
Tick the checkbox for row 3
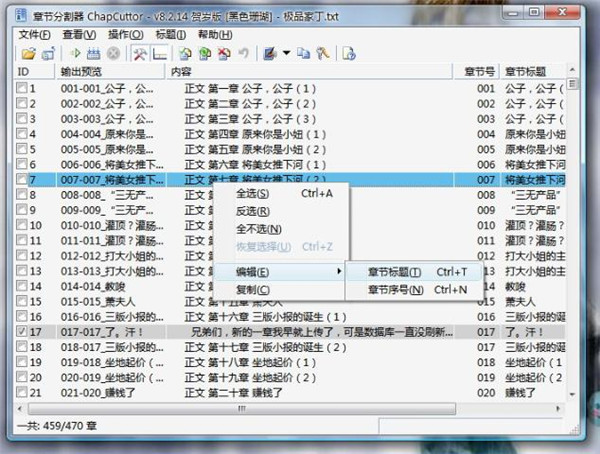coord(22,118)
